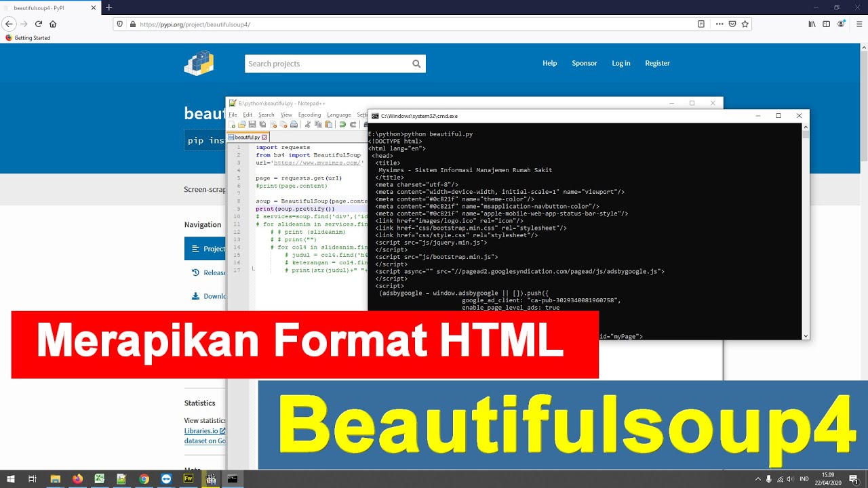The image size is (868, 488).
Task: Select Download files navigation item on PyPI
Action: [x=209, y=296]
